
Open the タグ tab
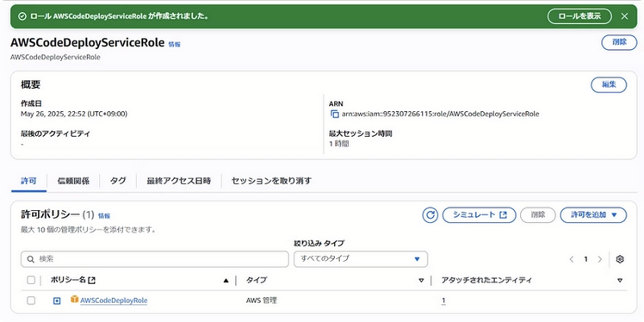pos(118,181)
